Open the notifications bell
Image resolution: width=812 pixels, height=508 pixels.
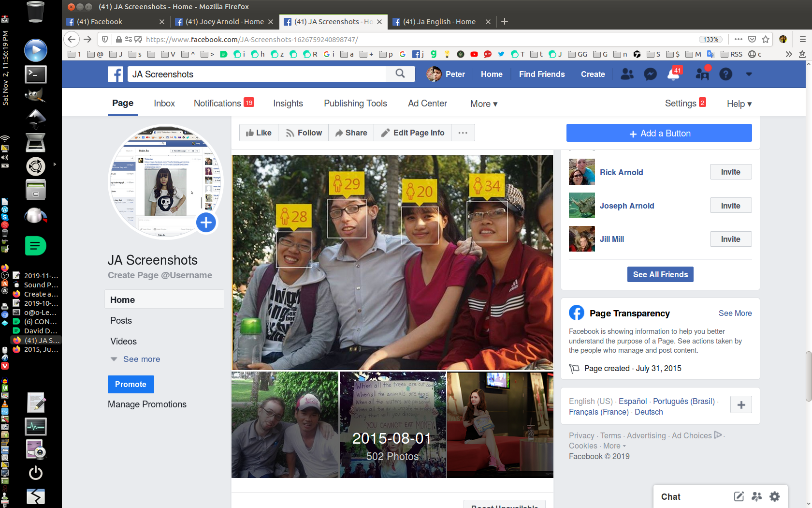pyautogui.click(x=673, y=74)
